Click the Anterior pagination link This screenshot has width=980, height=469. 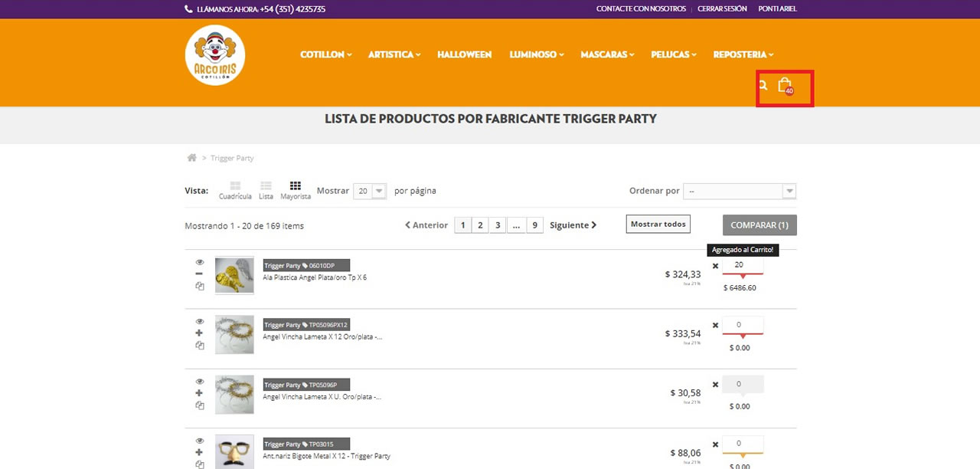pyautogui.click(x=426, y=225)
